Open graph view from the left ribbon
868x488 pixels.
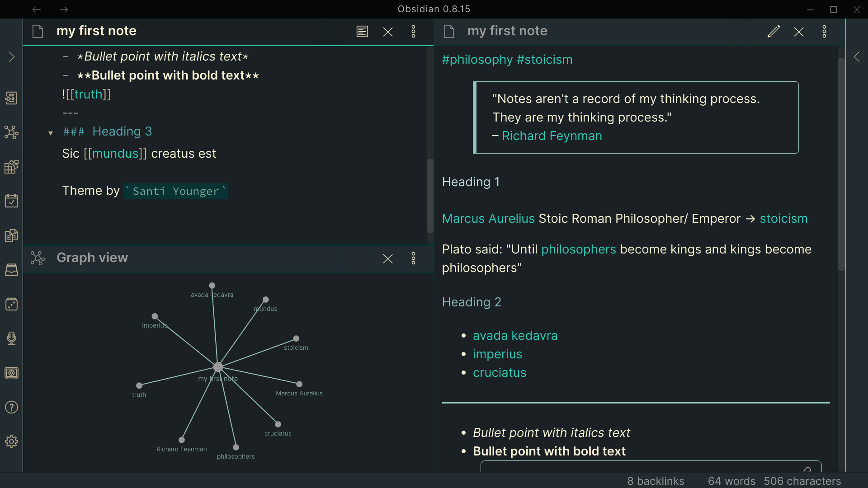pos(11,132)
